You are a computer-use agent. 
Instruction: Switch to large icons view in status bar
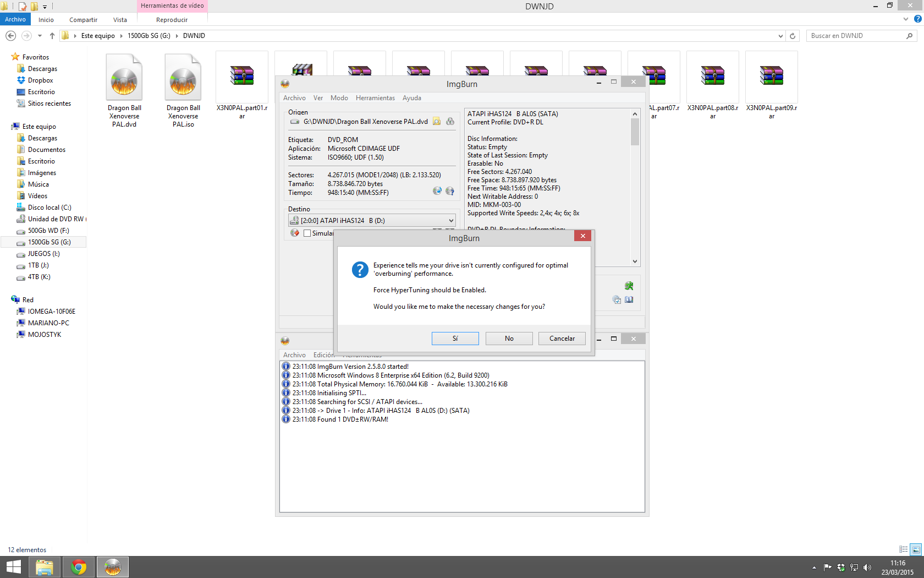click(916, 549)
